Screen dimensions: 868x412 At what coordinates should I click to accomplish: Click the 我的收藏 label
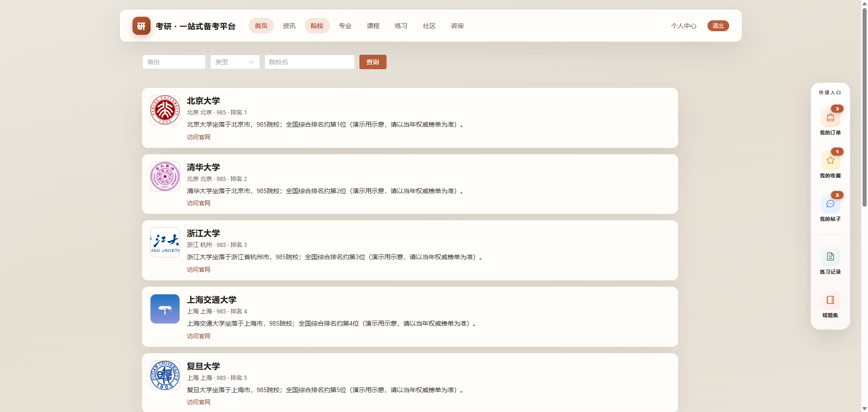click(830, 175)
